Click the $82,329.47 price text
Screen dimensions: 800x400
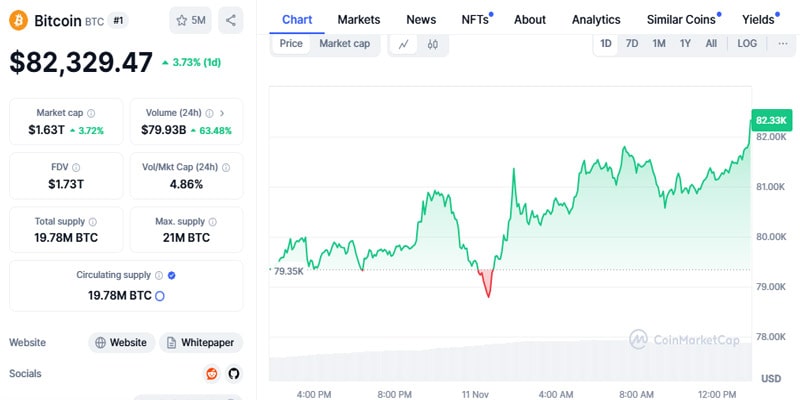(81, 63)
